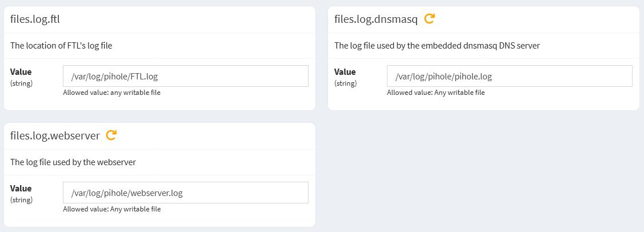The image size is (644, 232).
Task: Click the restart icon beside files.log.webserver
Action: [111, 135]
